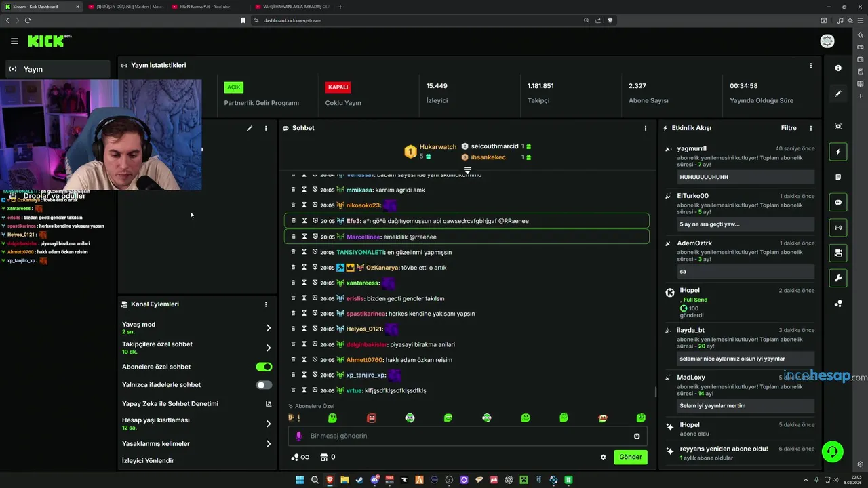
Task: Open the Yayın İstatistikleri three-dot menu
Action: point(810,66)
